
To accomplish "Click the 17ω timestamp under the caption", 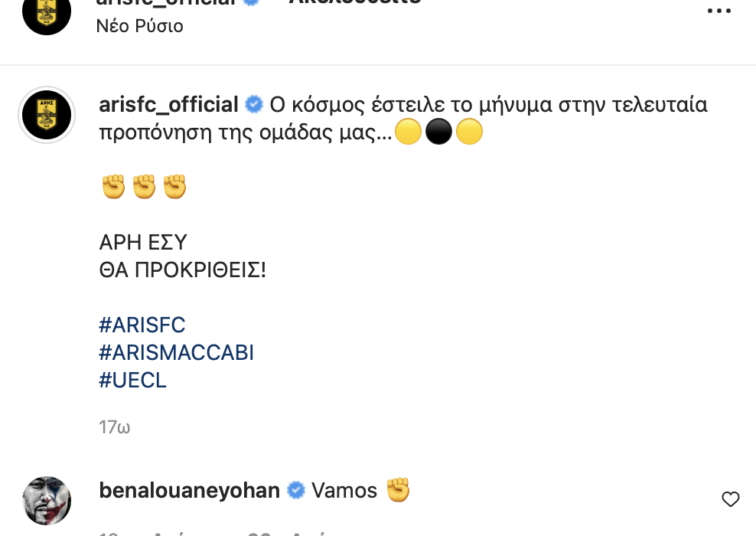I will tap(115, 427).
